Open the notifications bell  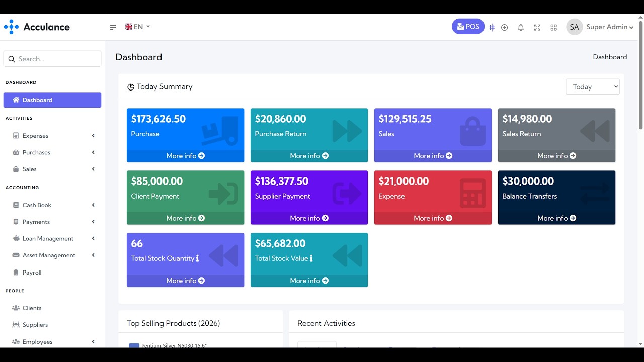click(521, 28)
